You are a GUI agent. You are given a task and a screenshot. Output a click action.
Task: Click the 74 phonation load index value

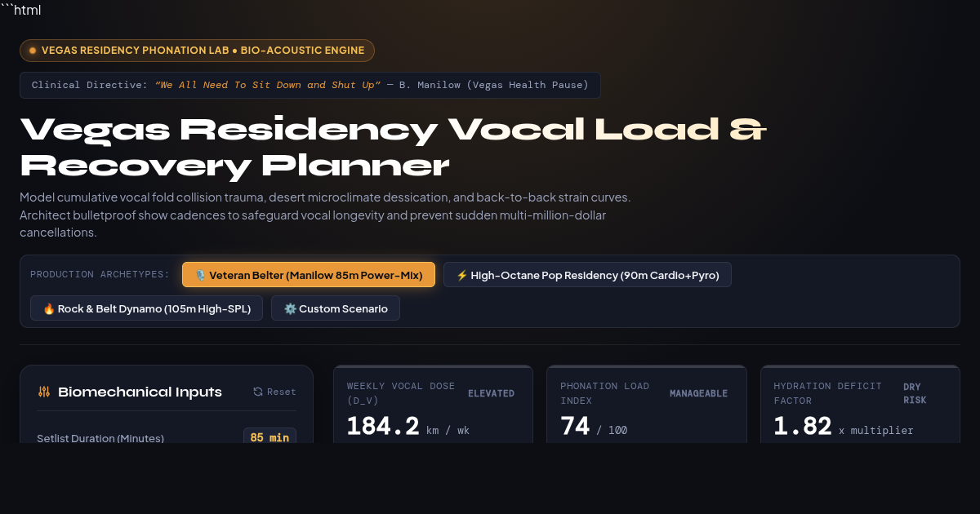coord(575,426)
